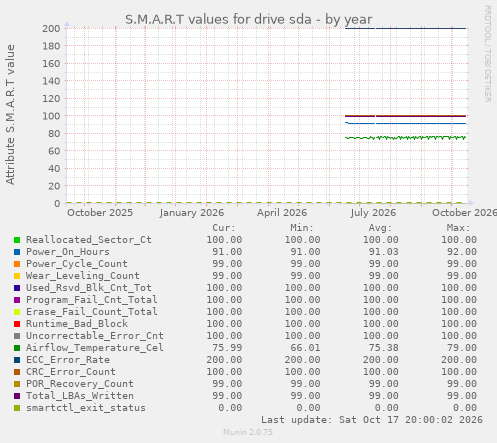Click the October 2025 x-axis label
This screenshot has height=443, width=497.
[x=100, y=213]
